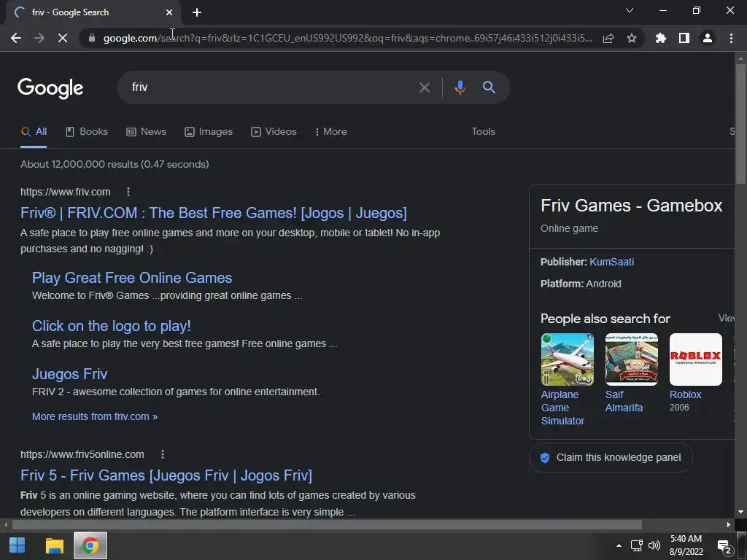747x560 pixels.
Task: Toggle the Chrome side panel
Action: coord(684,38)
